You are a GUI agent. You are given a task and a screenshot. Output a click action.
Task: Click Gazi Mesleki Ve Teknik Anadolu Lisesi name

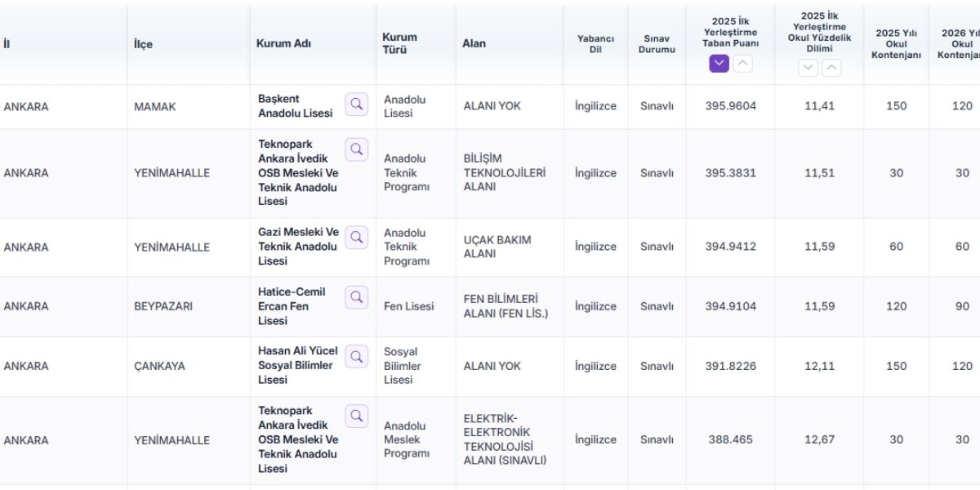click(298, 247)
